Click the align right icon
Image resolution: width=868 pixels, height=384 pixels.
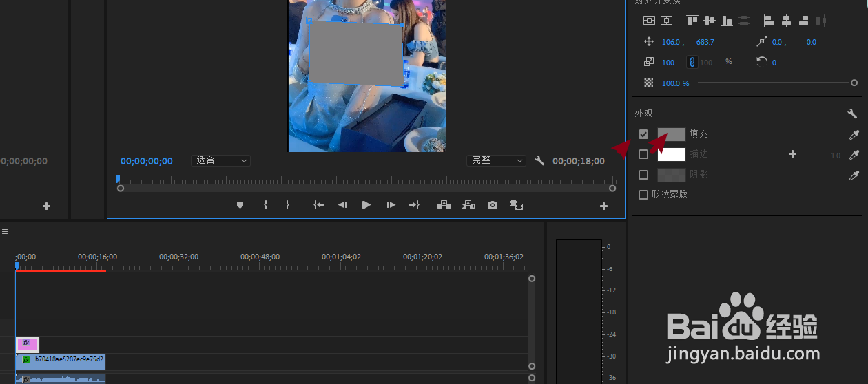803,21
